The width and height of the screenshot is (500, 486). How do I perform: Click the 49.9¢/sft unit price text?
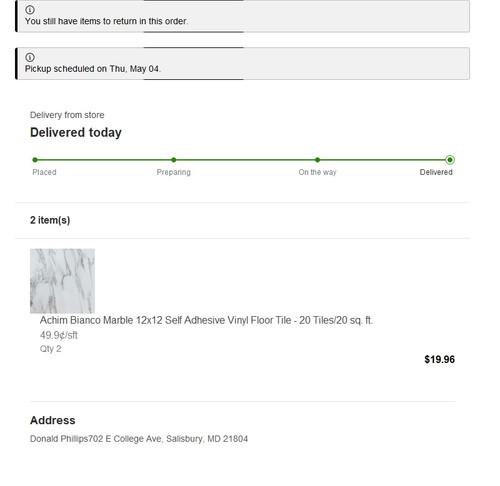point(59,335)
